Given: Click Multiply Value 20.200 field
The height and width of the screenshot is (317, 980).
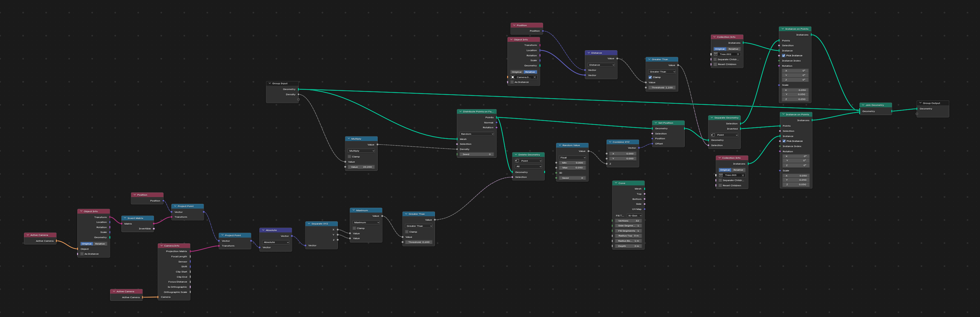Looking at the screenshot, I should pyautogui.click(x=361, y=167).
